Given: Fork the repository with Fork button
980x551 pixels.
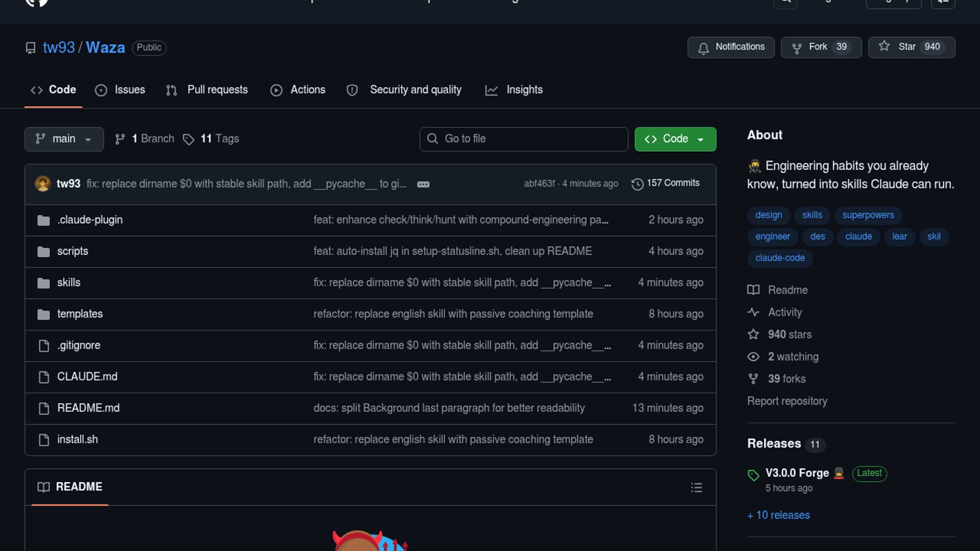Looking at the screenshot, I should click(x=821, y=47).
